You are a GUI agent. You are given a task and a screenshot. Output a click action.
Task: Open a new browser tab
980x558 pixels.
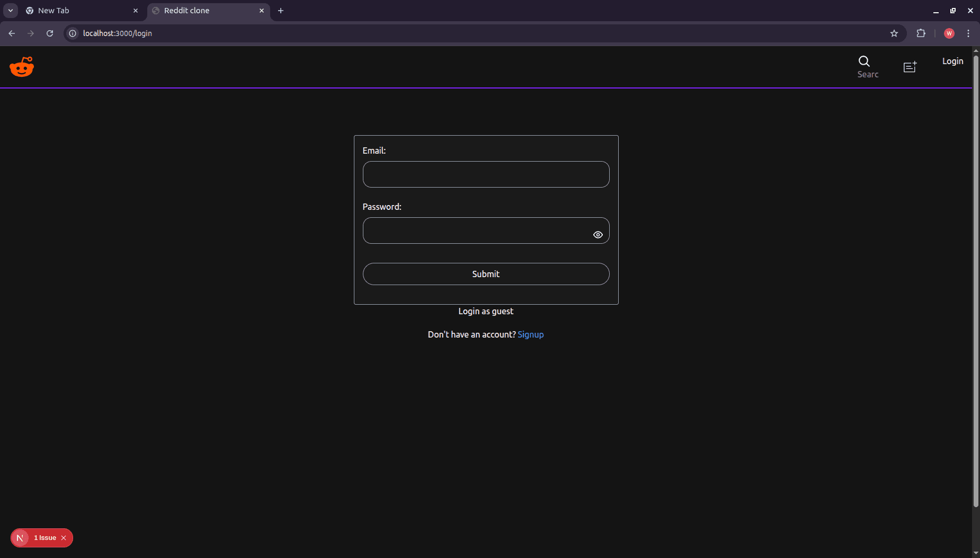[x=281, y=11]
